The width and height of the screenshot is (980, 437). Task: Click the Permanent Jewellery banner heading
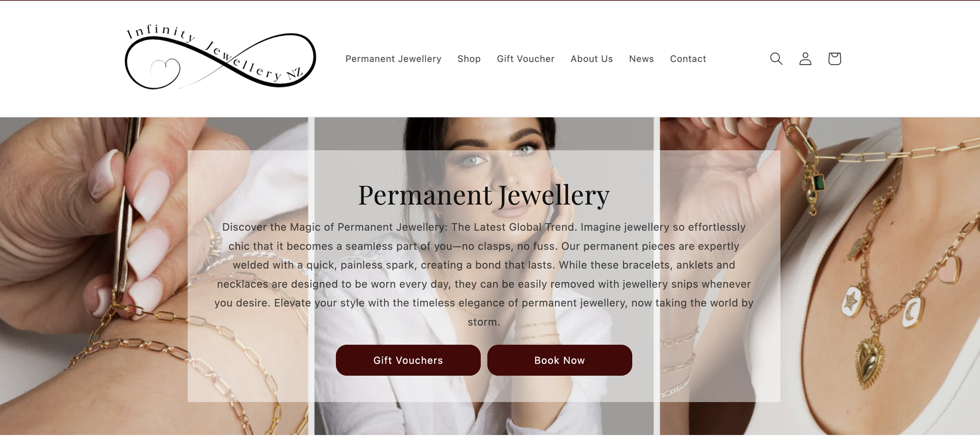pyautogui.click(x=484, y=195)
